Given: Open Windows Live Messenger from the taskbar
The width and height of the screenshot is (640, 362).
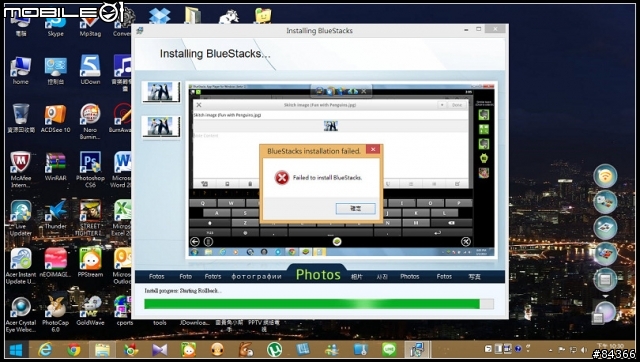Looking at the screenshot, I should pyautogui.click(x=331, y=350).
